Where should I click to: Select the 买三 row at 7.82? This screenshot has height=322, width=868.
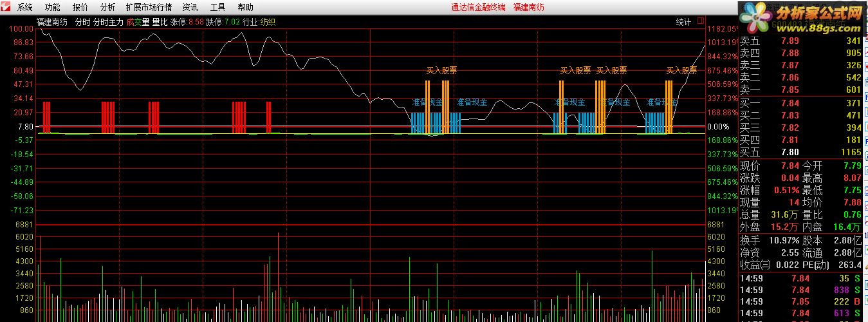pos(801,128)
